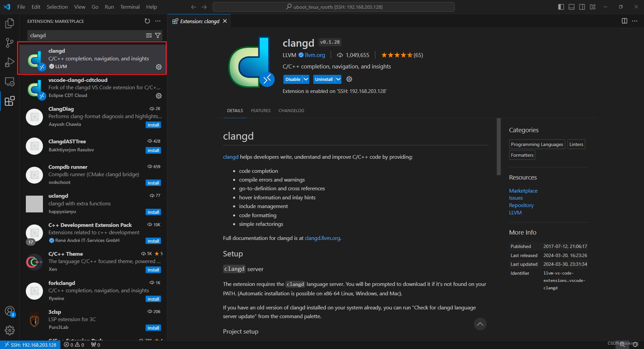This screenshot has width=644, height=349.
Task: Open the Marketplace resource link
Action: pos(523,191)
